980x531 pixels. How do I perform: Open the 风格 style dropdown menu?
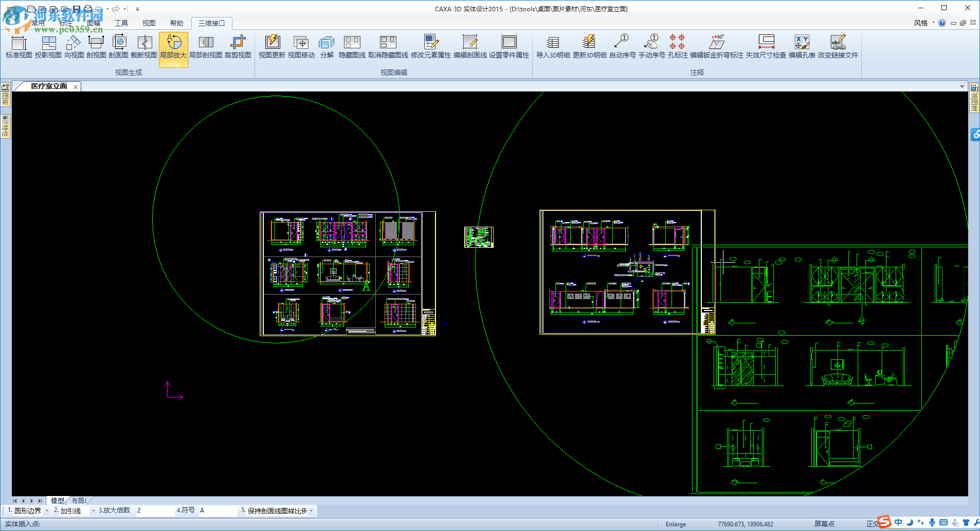point(924,23)
